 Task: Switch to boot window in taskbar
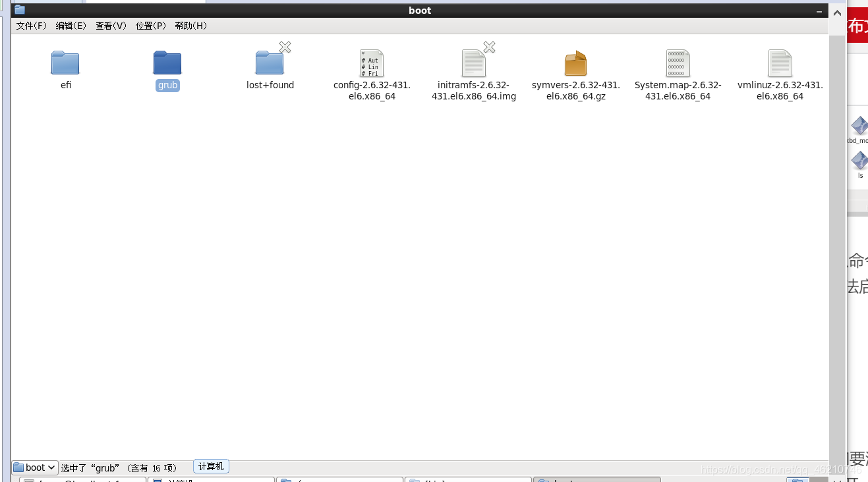pos(596,479)
